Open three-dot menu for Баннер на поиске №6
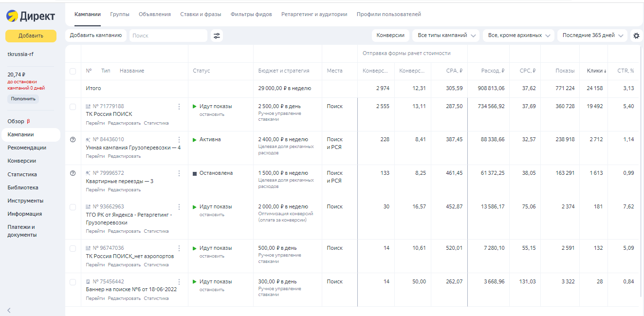Image resolution: width=644 pixels, height=316 pixels. pyautogui.click(x=179, y=282)
